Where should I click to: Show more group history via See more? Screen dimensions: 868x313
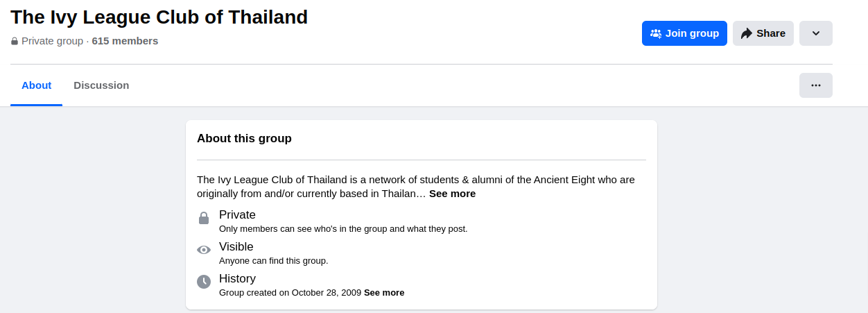point(384,293)
